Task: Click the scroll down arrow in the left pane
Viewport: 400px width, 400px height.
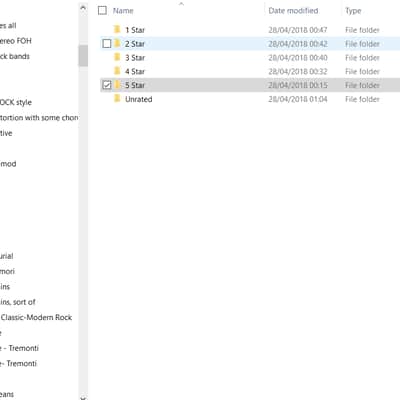Action: (x=83, y=397)
